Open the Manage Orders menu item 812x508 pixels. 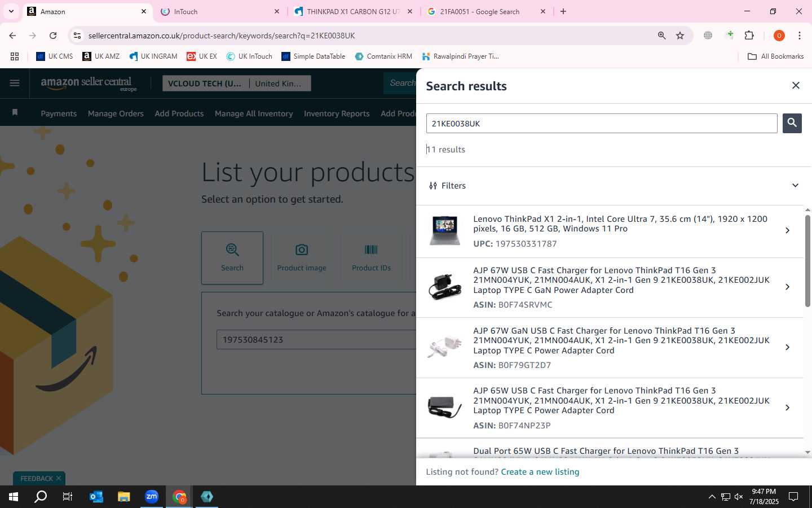coord(116,113)
